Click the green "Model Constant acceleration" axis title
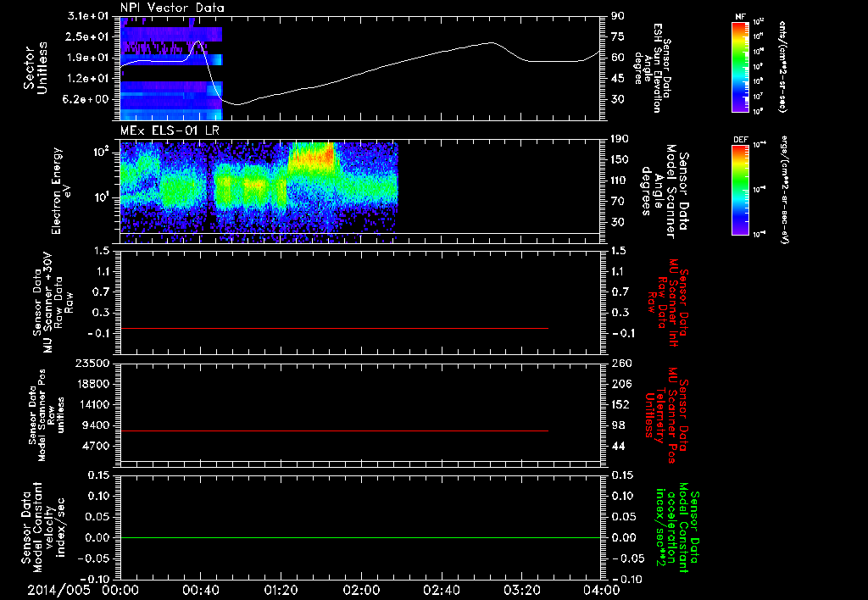868x600 pixels. 677,529
